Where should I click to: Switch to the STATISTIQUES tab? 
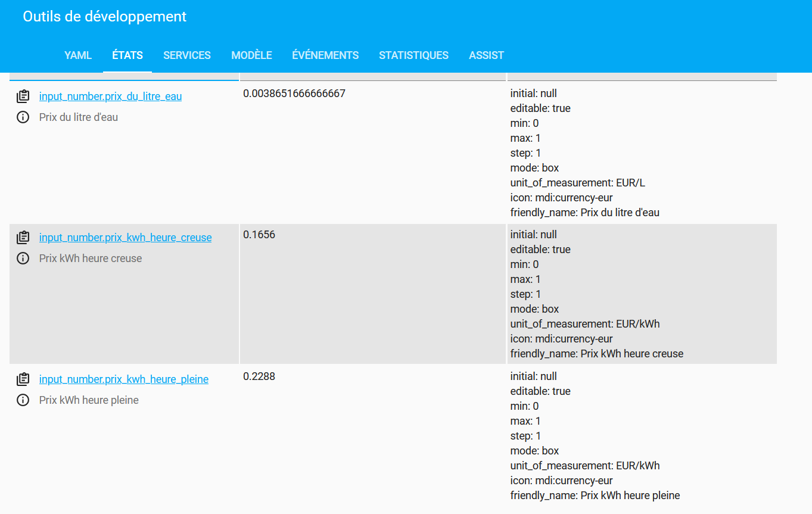click(x=413, y=55)
